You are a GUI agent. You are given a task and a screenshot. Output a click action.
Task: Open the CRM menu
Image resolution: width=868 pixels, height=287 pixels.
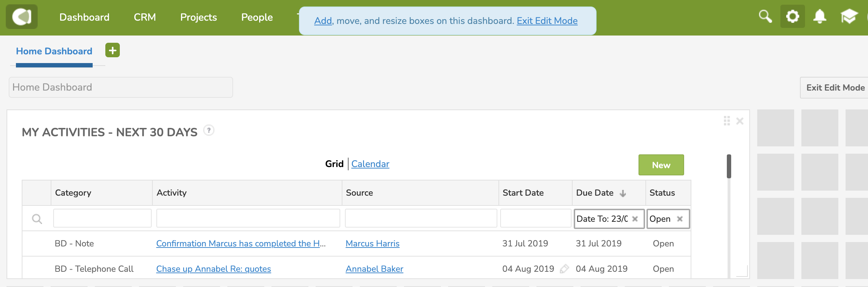(145, 17)
